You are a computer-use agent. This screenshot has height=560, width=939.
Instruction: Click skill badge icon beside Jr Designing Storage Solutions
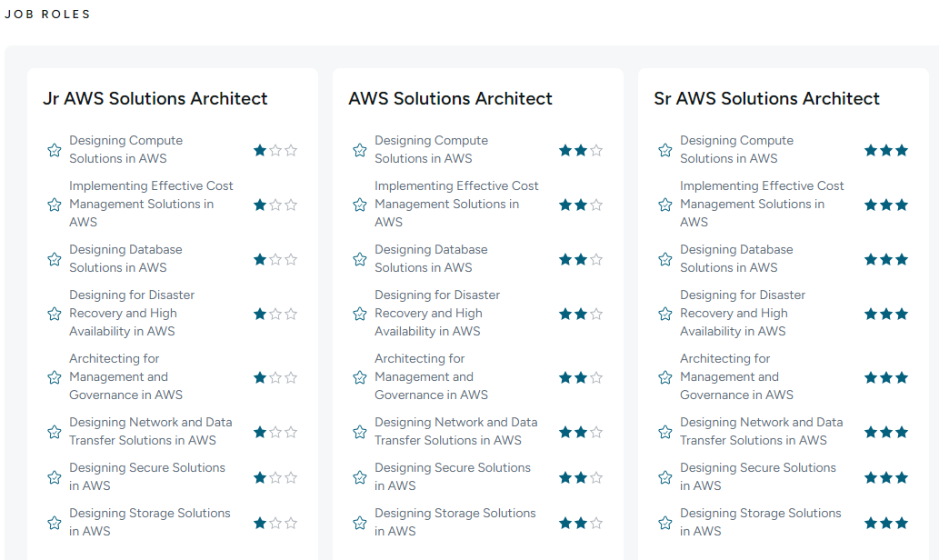pos(54,522)
